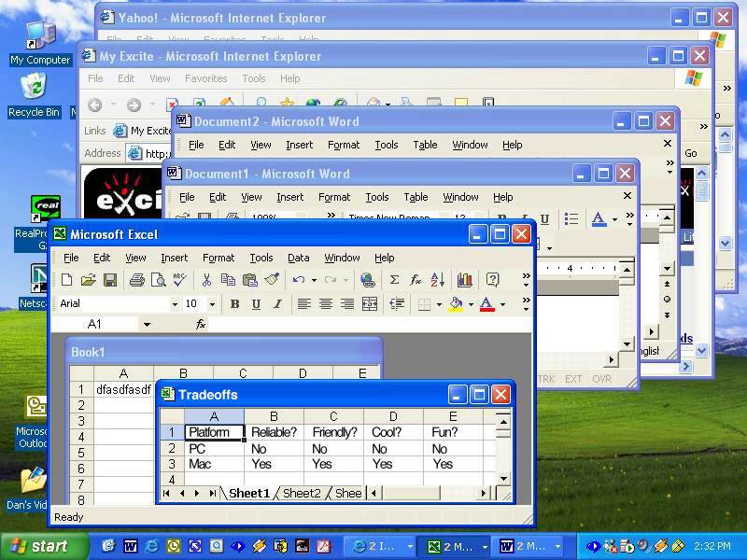Image resolution: width=747 pixels, height=560 pixels.
Task: Click the Align Left icon in Excel
Action: click(x=304, y=304)
